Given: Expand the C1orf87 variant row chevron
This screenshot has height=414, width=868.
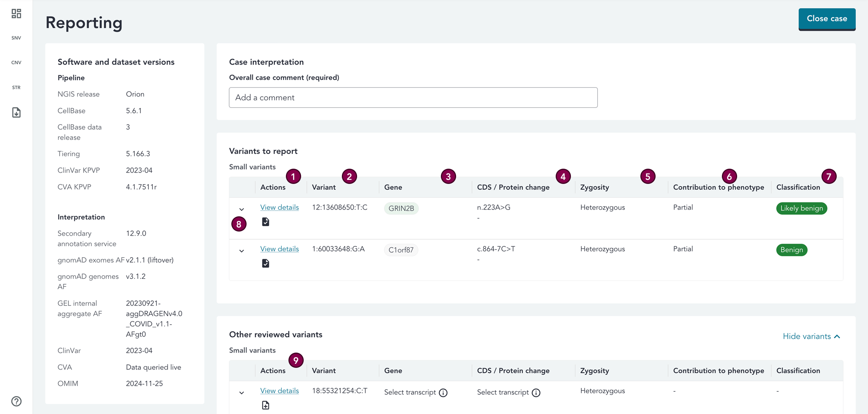Looking at the screenshot, I should [x=242, y=251].
